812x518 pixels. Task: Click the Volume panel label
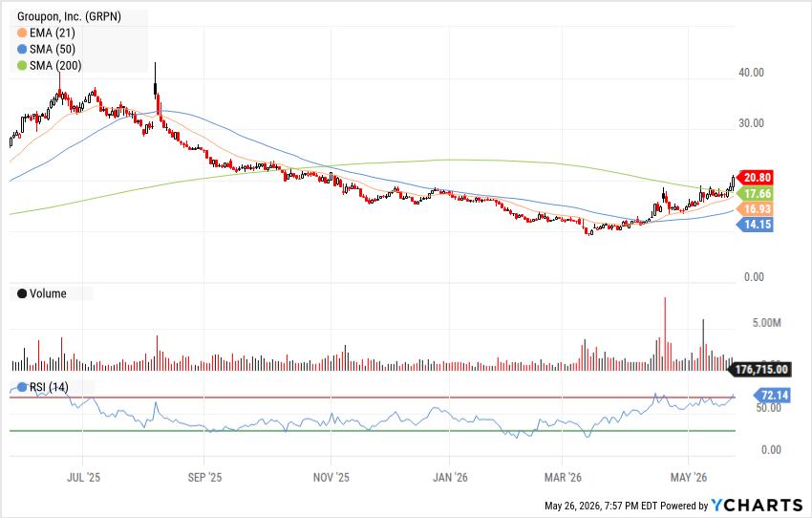point(48,293)
